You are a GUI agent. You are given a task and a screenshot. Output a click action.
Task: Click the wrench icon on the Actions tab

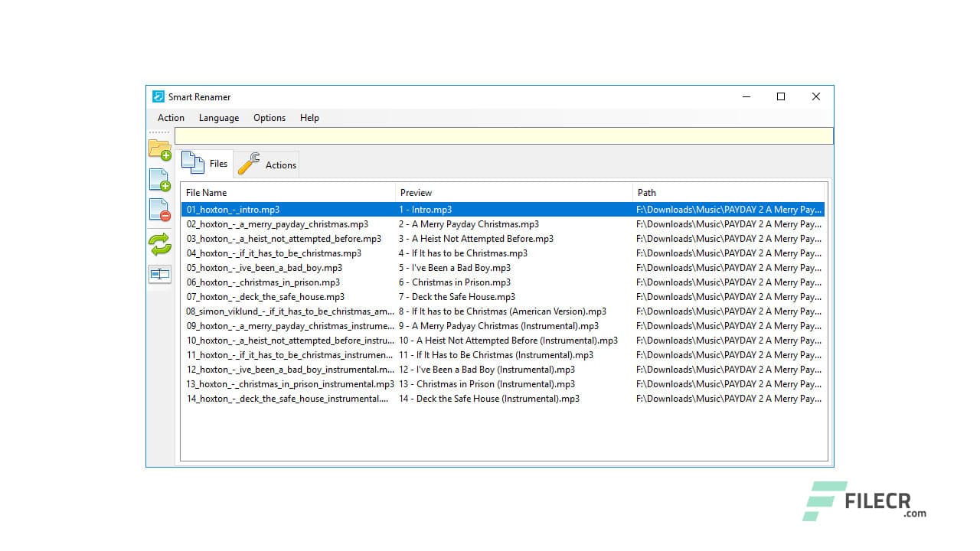250,162
